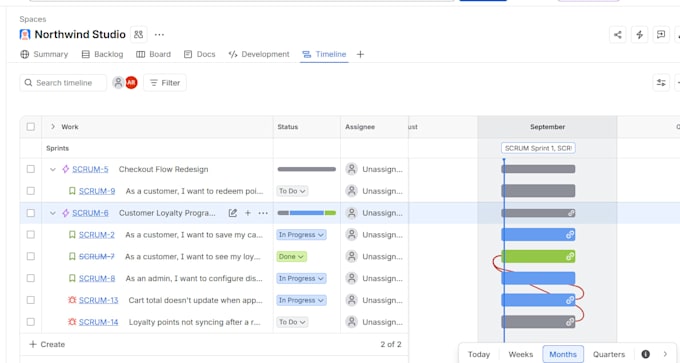Screen dimensions: 680x363
Task: Click the link icon on SCRUM-7 green bar
Action: point(569,257)
